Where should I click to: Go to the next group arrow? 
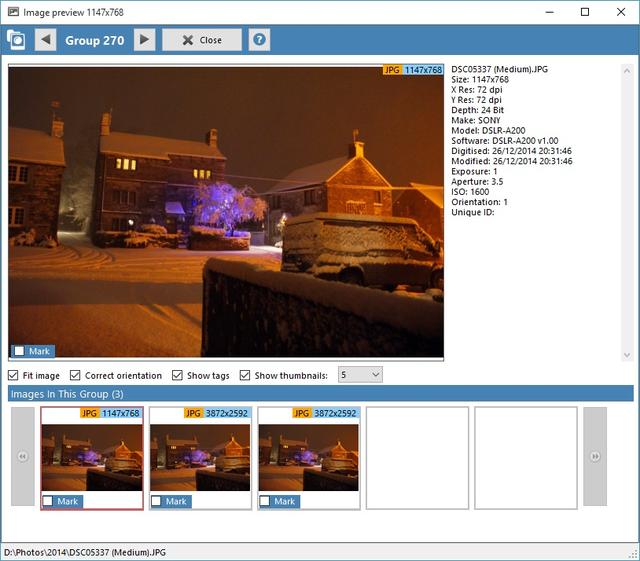(145, 40)
